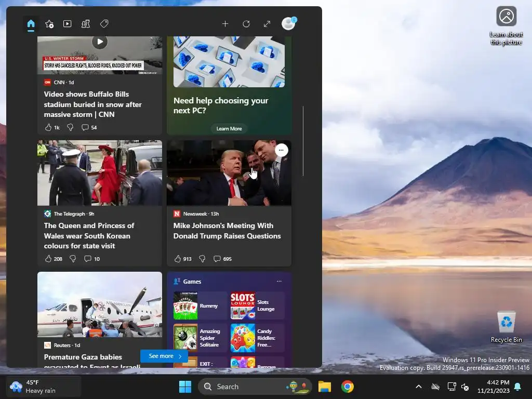Open the shopping tag tab
The width and height of the screenshot is (532, 399).
pyautogui.click(x=104, y=24)
